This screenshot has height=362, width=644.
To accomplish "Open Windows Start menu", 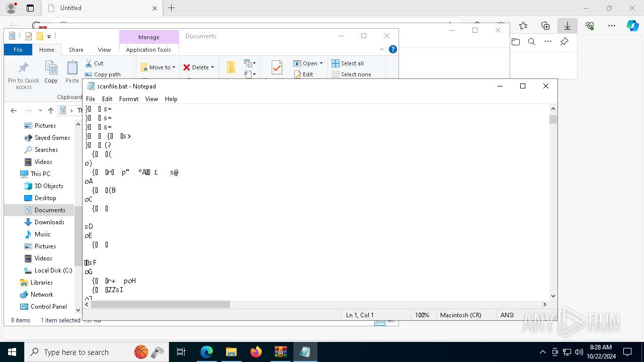I will coord(12,352).
